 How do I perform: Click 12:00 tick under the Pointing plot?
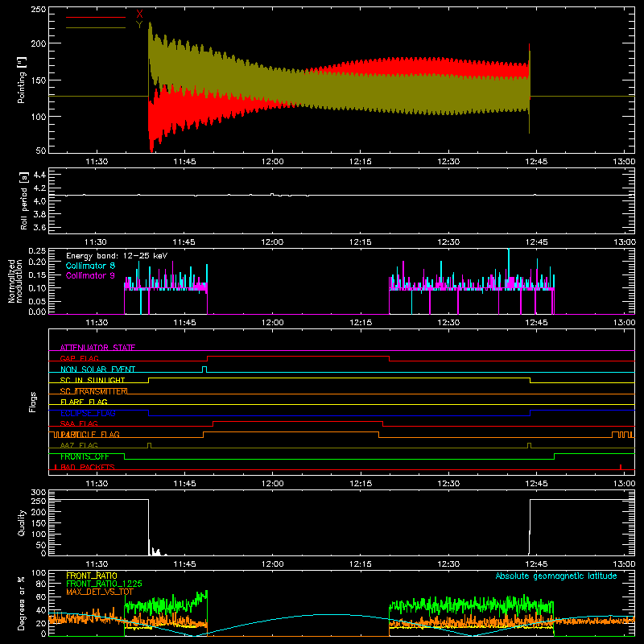pyautogui.click(x=272, y=162)
